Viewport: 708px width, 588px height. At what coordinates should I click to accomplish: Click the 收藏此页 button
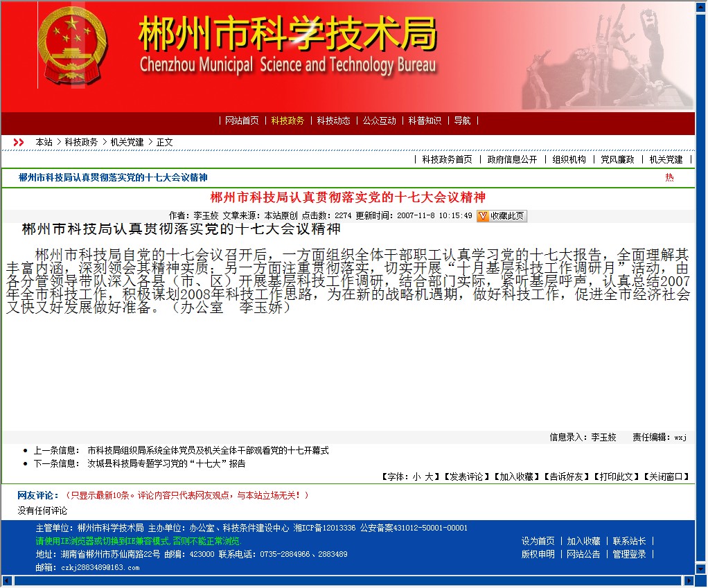coord(502,215)
